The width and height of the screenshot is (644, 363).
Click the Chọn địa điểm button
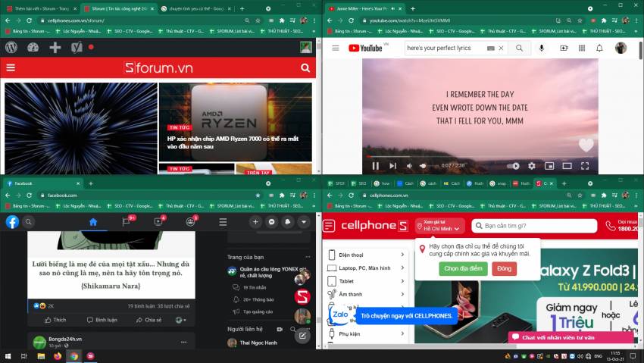coord(463,268)
